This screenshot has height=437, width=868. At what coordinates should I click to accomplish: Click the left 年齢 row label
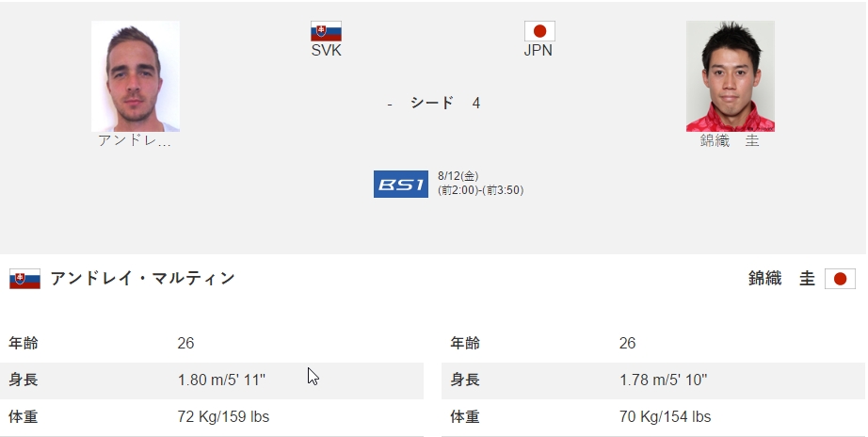pos(24,344)
